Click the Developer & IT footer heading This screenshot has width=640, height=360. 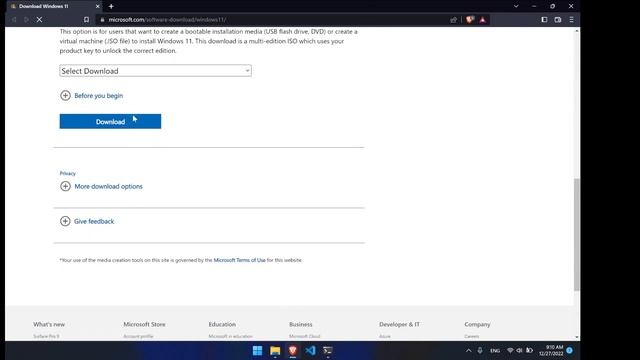coord(399,324)
